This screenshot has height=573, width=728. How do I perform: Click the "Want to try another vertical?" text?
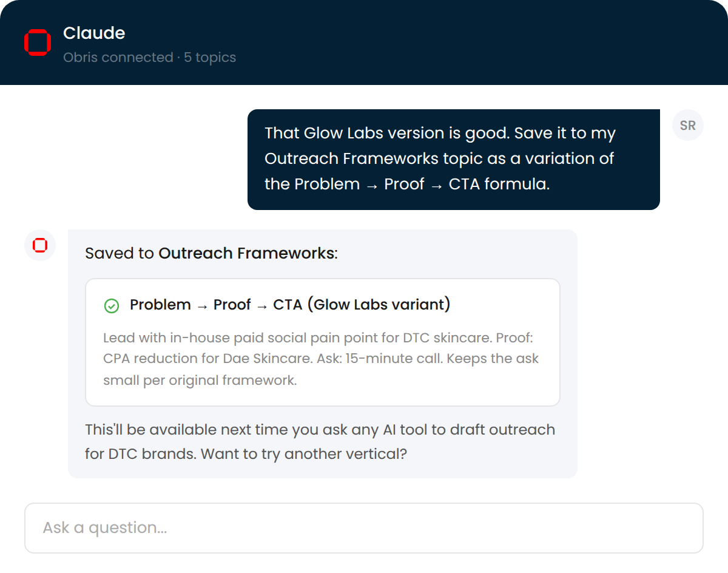point(303,454)
